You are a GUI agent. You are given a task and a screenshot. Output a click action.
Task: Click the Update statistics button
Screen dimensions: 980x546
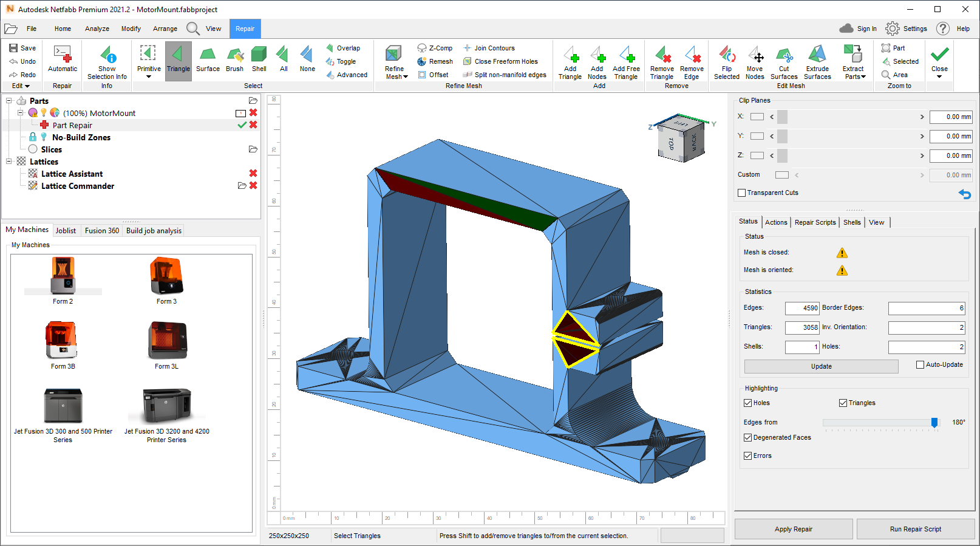pyautogui.click(x=821, y=366)
